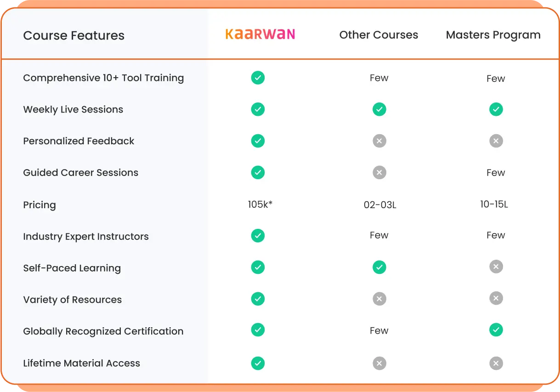Image resolution: width=560 pixels, height=392 pixels.
Task: Click Masters Program's gray cross for Self-Paced Learning
Action: (496, 267)
